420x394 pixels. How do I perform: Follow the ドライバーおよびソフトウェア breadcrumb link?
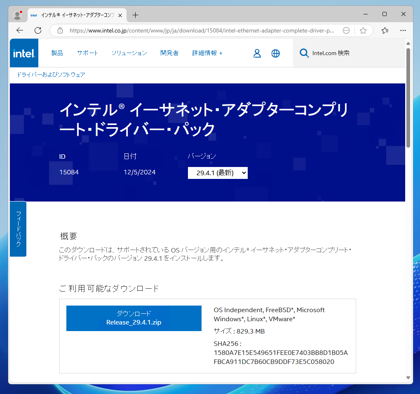(51, 75)
